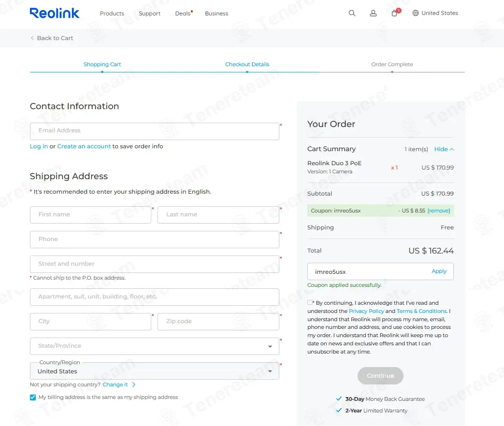Open the user account icon
This screenshot has height=426, width=504.
[373, 13]
